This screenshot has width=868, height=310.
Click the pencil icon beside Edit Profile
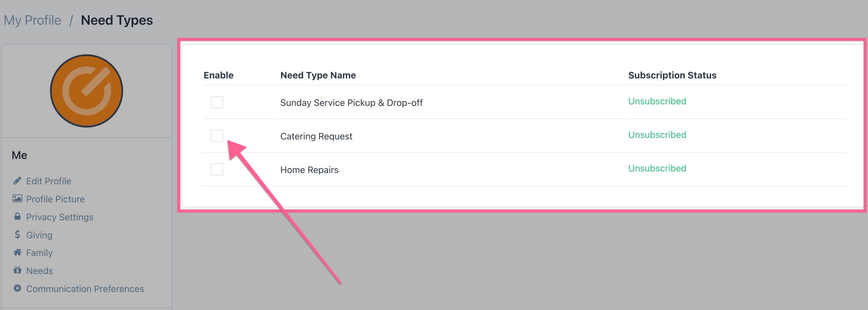tap(17, 181)
